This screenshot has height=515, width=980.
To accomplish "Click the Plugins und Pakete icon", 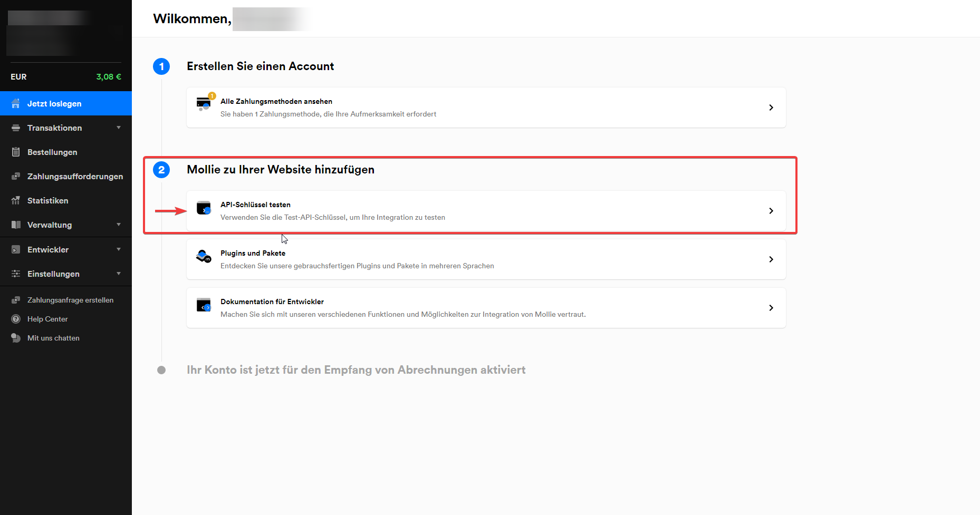I will pyautogui.click(x=204, y=257).
